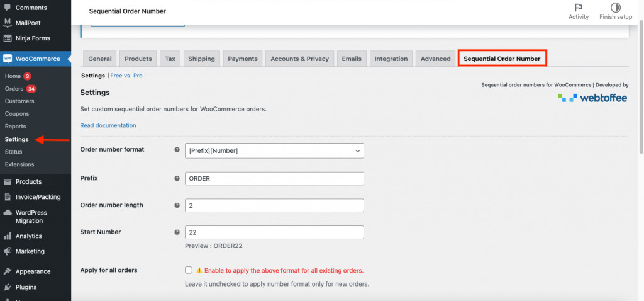Click help icon next to Order number length
This screenshot has width=644, height=301.
pos(177,205)
